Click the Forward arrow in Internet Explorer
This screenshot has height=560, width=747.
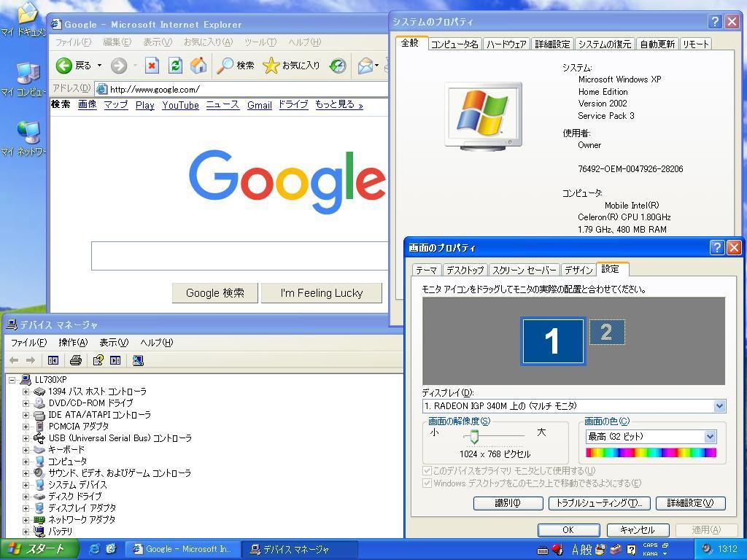click(119, 65)
